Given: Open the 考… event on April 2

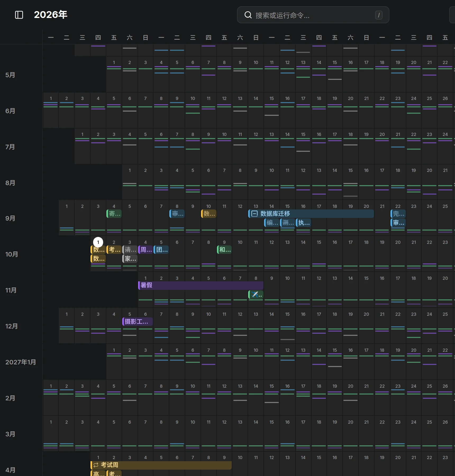Looking at the screenshot, I should click(114, 473).
